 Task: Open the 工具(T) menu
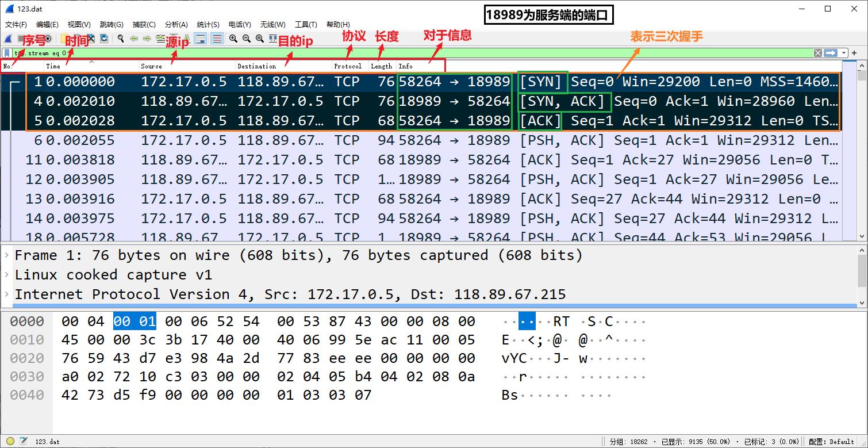click(306, 25)
